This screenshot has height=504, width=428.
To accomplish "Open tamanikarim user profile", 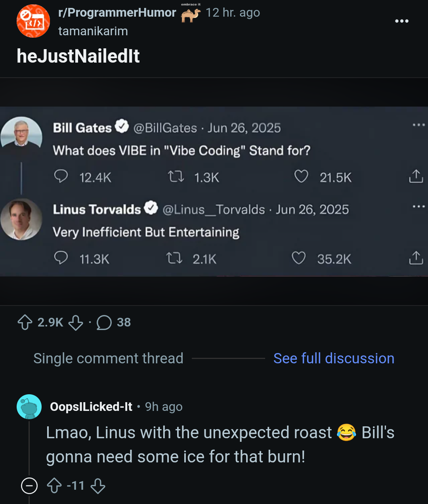I will [93, 31].
